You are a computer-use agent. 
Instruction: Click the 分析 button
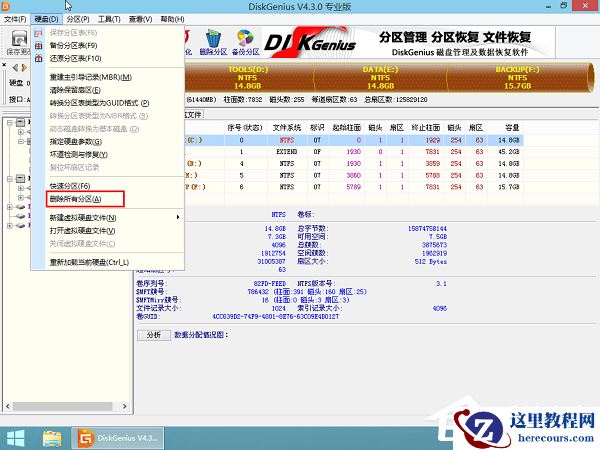pos(154,335)
